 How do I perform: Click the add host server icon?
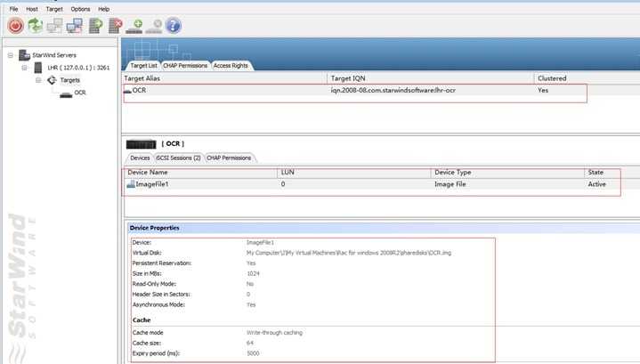(95, 26)
